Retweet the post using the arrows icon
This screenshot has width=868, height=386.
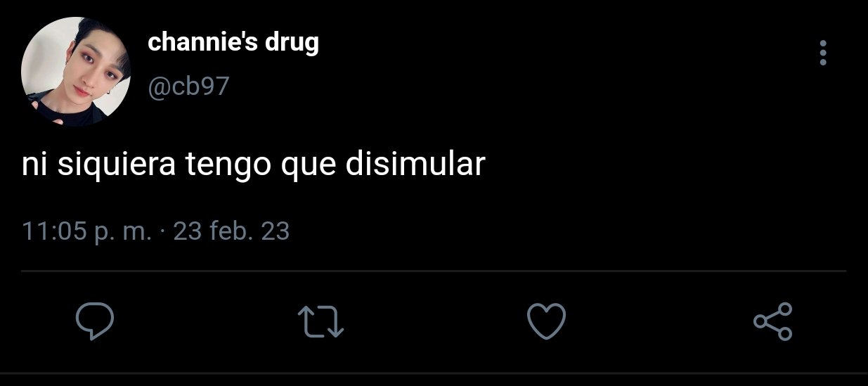[x=321, y=322]
